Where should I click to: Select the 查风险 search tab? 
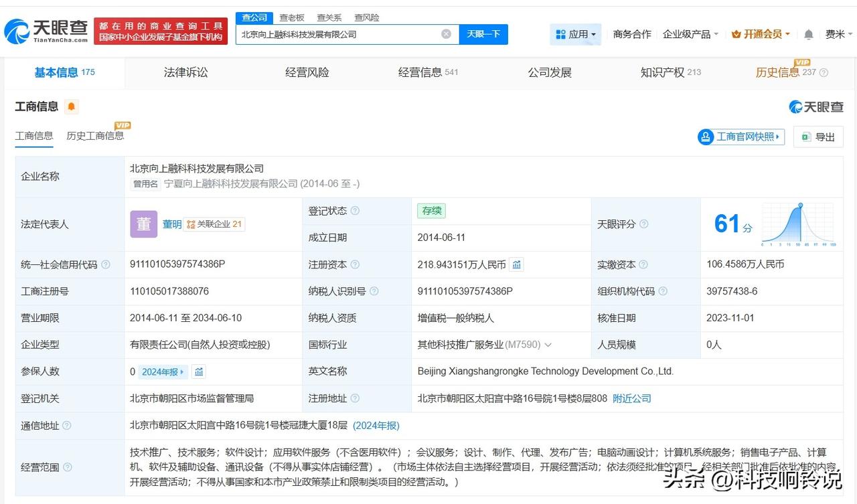click(367, 17)
